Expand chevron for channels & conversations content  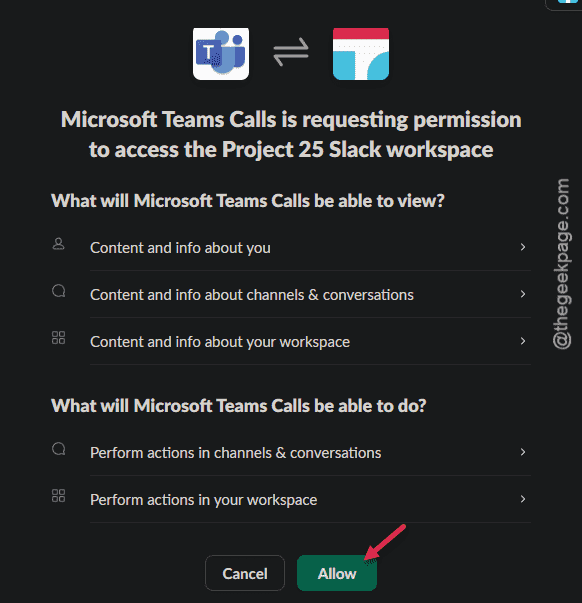point(523,294)
